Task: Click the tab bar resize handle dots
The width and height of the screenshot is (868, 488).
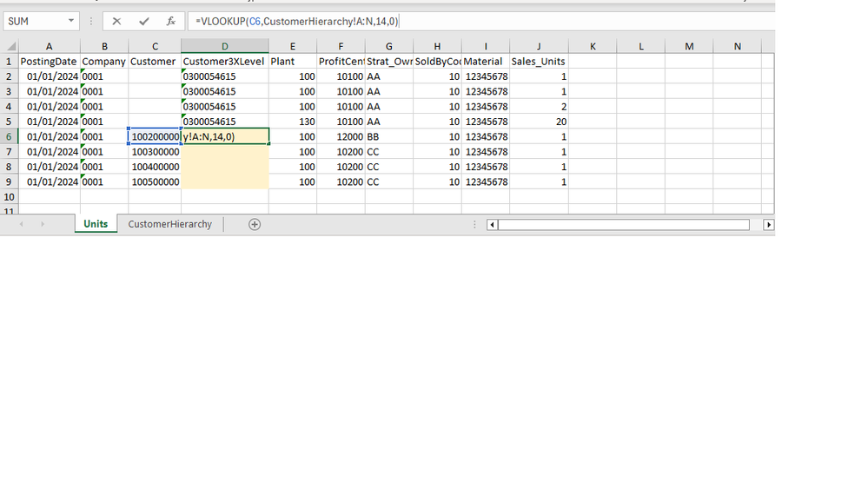Action: (x=474, y=225)
